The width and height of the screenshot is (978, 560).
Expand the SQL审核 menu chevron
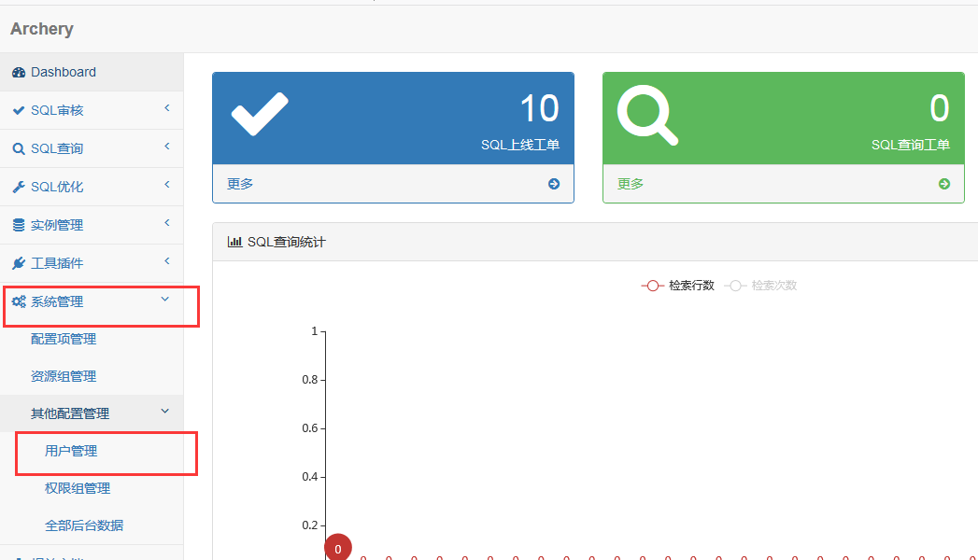167,108
